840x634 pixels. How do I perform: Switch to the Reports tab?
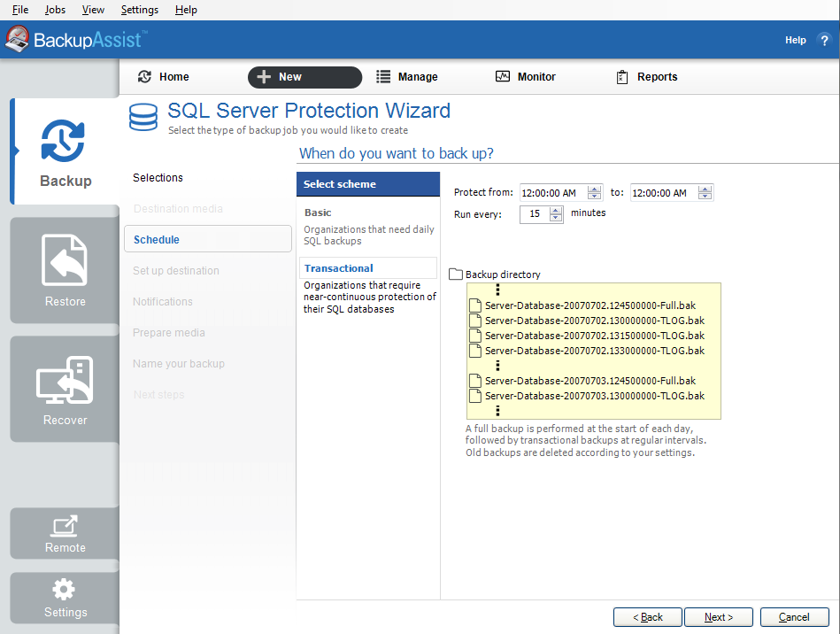(647, 77)
